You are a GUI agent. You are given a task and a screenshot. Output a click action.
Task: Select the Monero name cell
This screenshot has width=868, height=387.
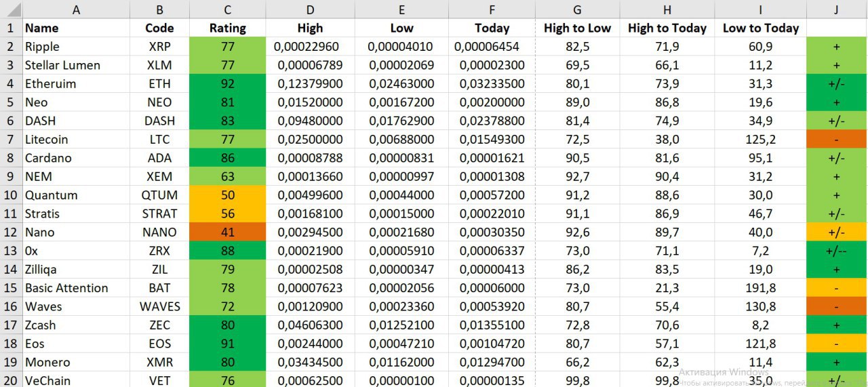76,362
